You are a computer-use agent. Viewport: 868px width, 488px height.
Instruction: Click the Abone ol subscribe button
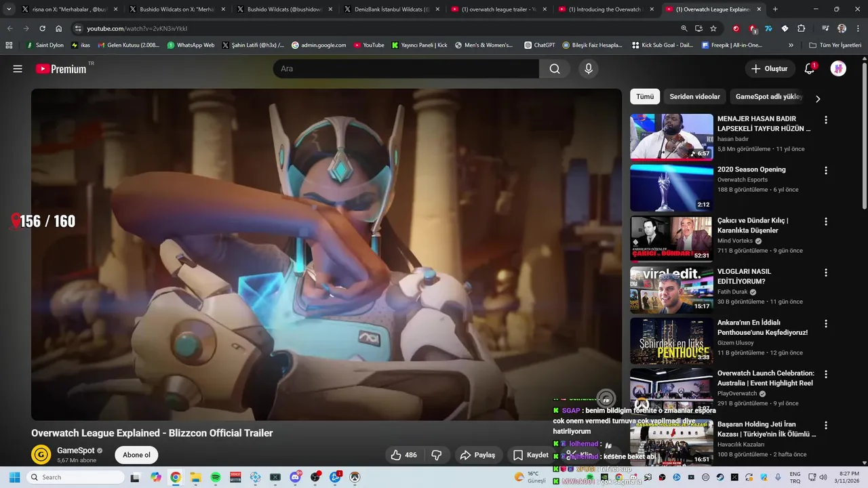pyautogui.click(x=136, y=455)
